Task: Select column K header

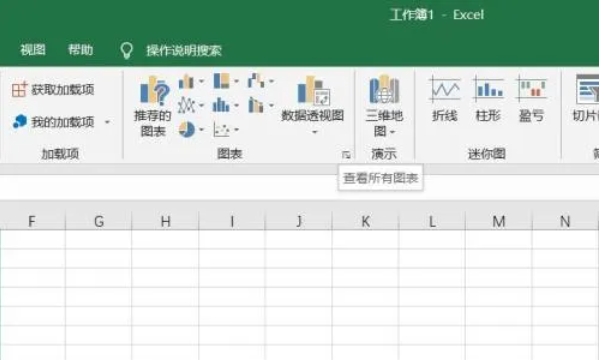Action: pos(366,221)
